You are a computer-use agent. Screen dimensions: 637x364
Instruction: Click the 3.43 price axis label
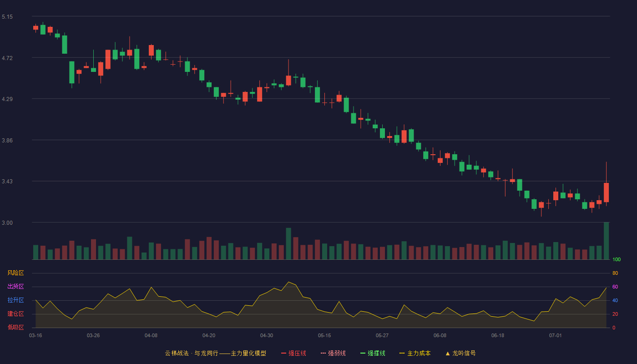click(x=7, y=182)
